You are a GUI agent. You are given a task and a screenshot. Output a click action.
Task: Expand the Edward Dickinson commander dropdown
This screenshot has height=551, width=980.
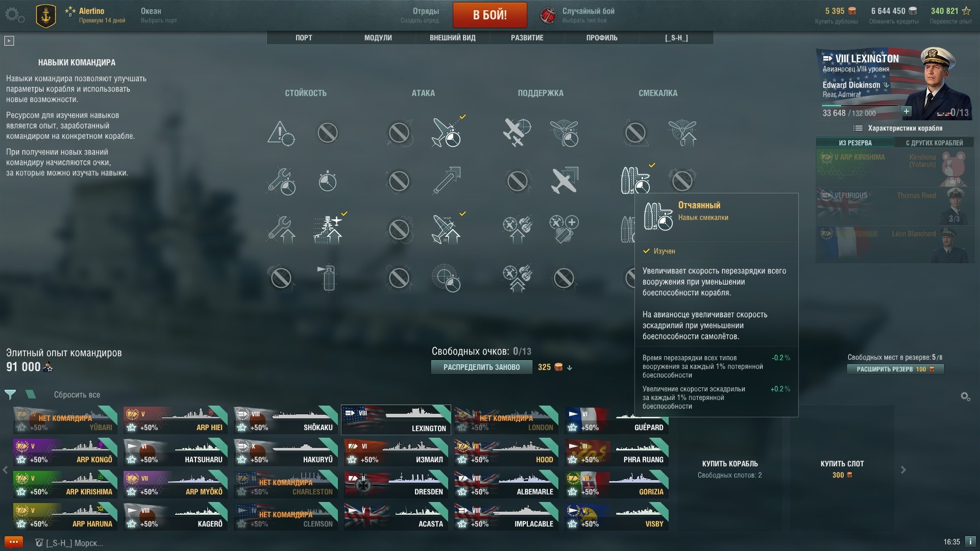tap(887, 85)
